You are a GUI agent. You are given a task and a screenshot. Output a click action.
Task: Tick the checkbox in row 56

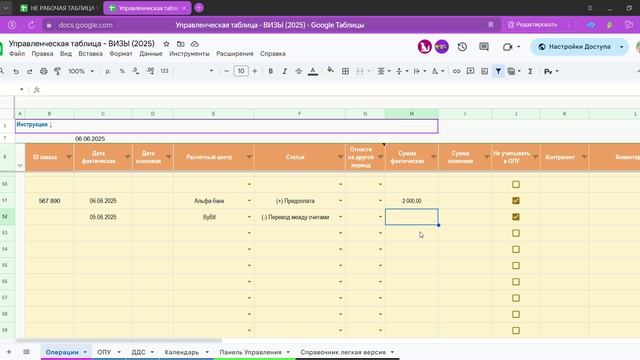[516, 282]
